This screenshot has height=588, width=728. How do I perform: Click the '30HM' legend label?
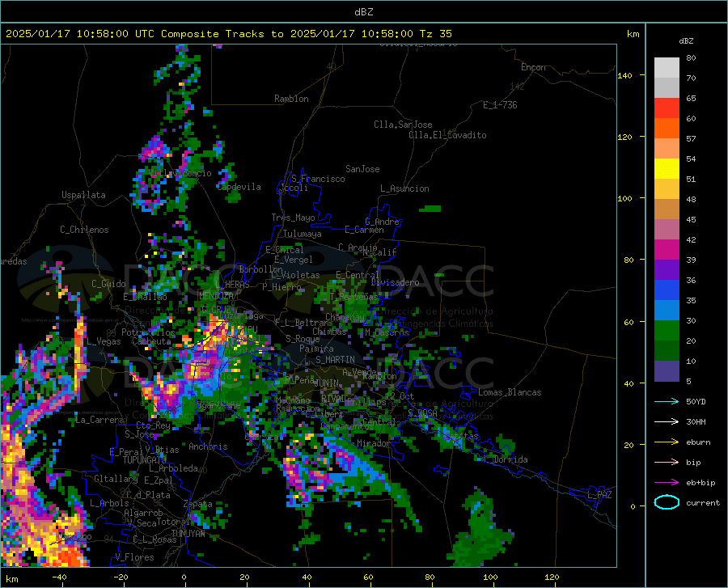point(696,422)
